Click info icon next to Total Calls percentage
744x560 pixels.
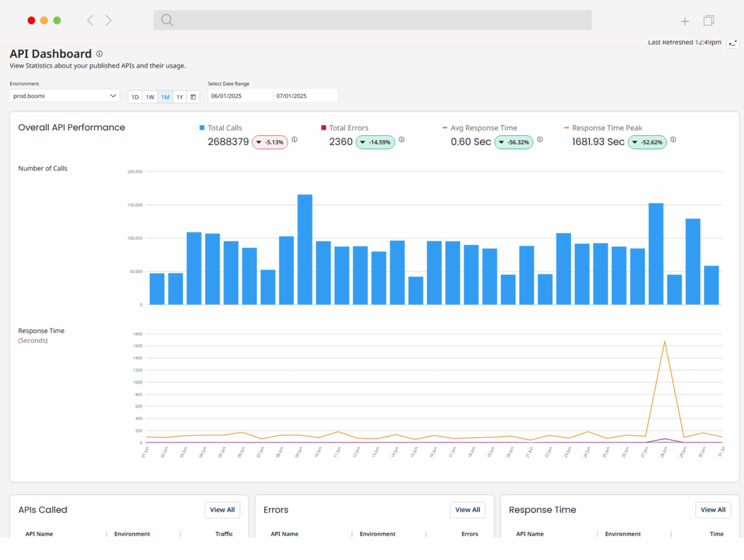[x=294, y=140]
